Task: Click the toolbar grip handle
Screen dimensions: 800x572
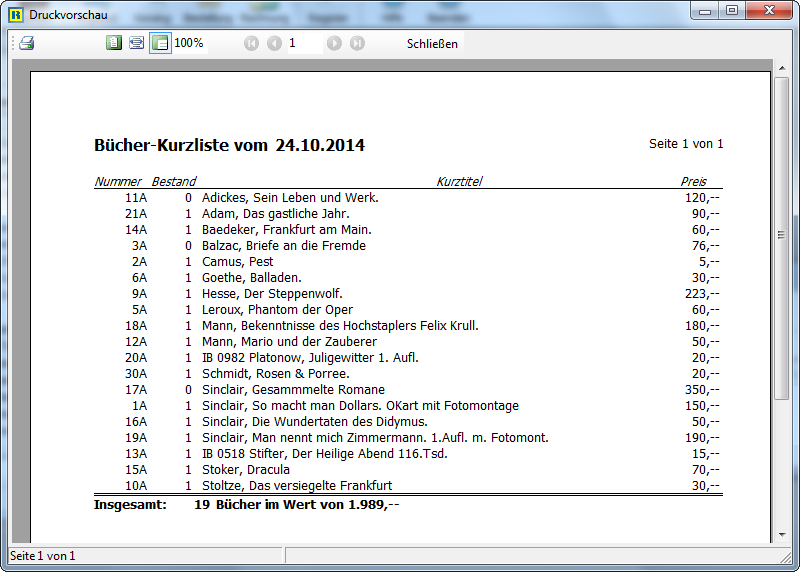Action: pyautogui.click(x=12, y=43)
